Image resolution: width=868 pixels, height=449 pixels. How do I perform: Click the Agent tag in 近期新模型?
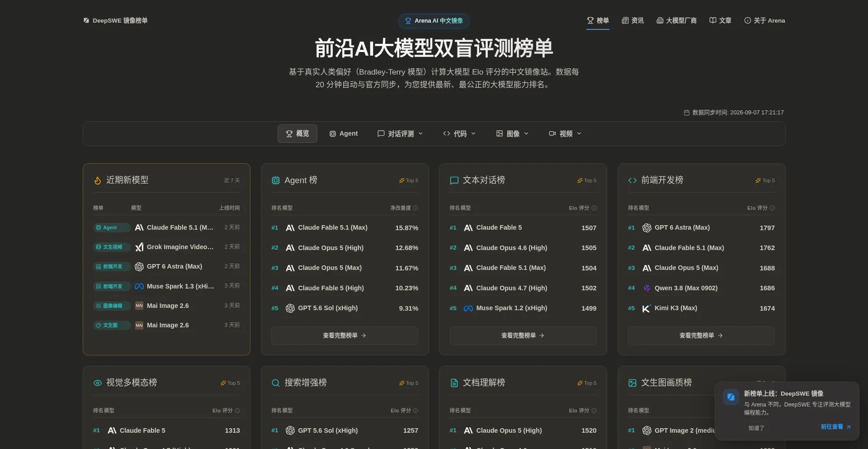[x=112, y=227]
